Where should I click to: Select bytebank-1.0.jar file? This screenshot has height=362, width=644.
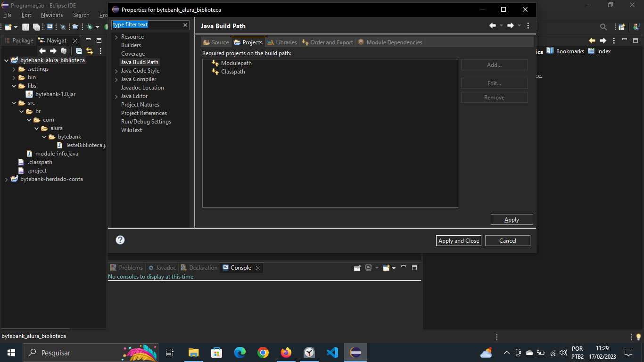51,94
